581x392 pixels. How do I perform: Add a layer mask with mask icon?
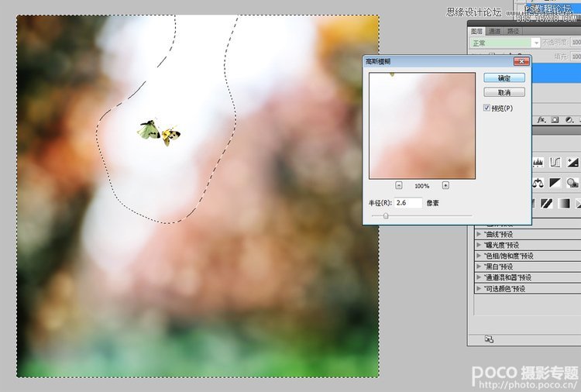555,119
